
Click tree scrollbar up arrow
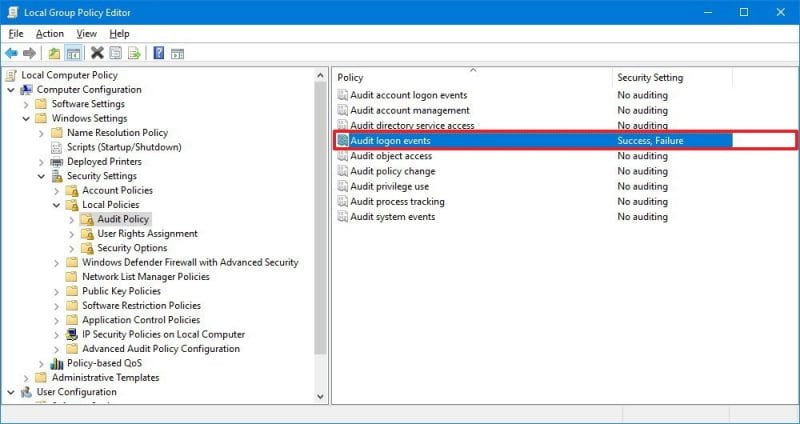pyautogui.click(x=320, y=76)
